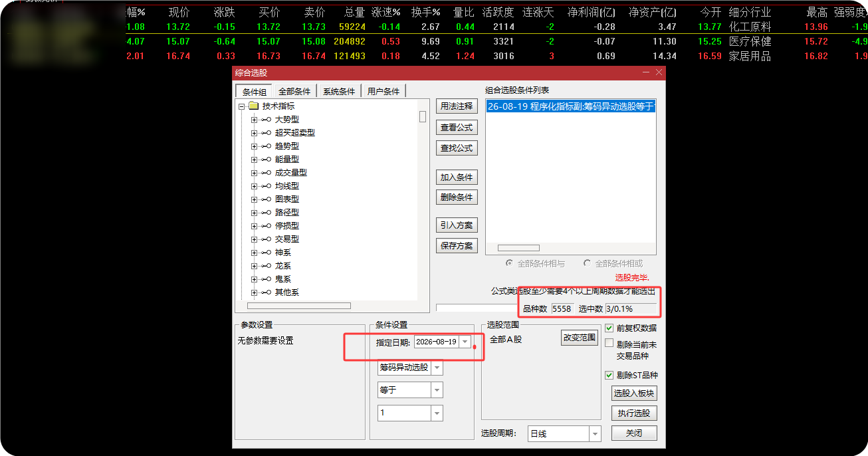Click the condition list horizontal scrollbar
This screenshot has height=456, width=868.
pos(518,248)
